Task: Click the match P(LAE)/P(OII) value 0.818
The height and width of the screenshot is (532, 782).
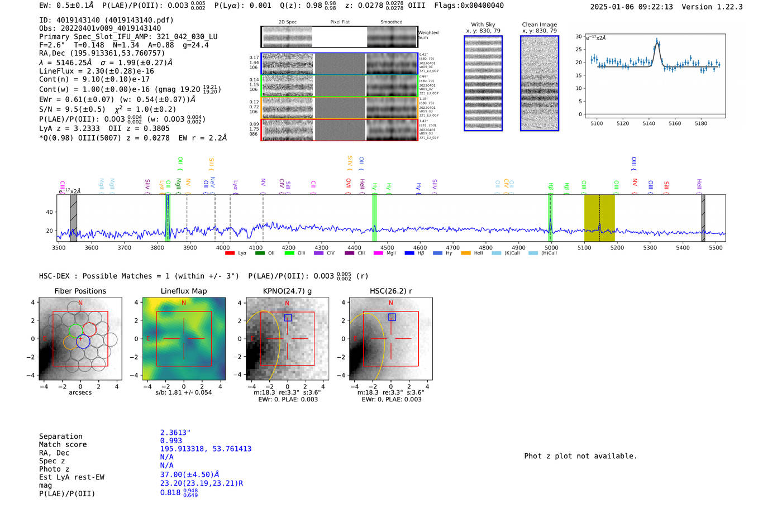Action: point(179,492)
